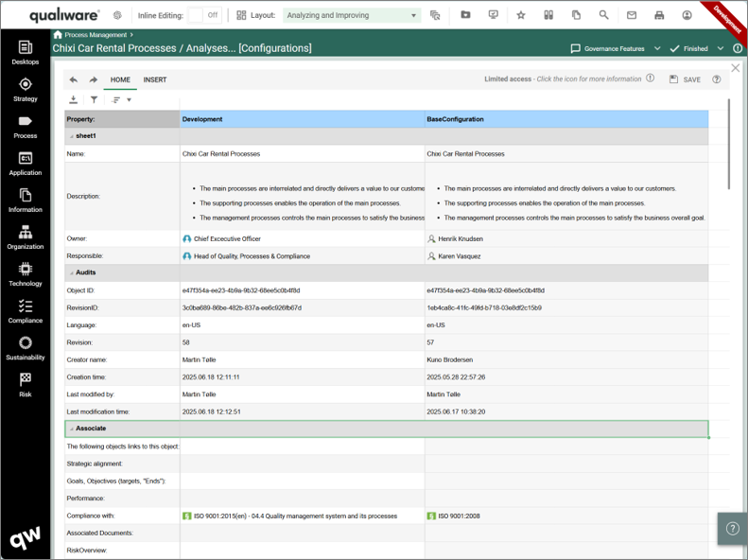The image size is (748, 560).
Task: Click the SAVE button
Action: 685,79
